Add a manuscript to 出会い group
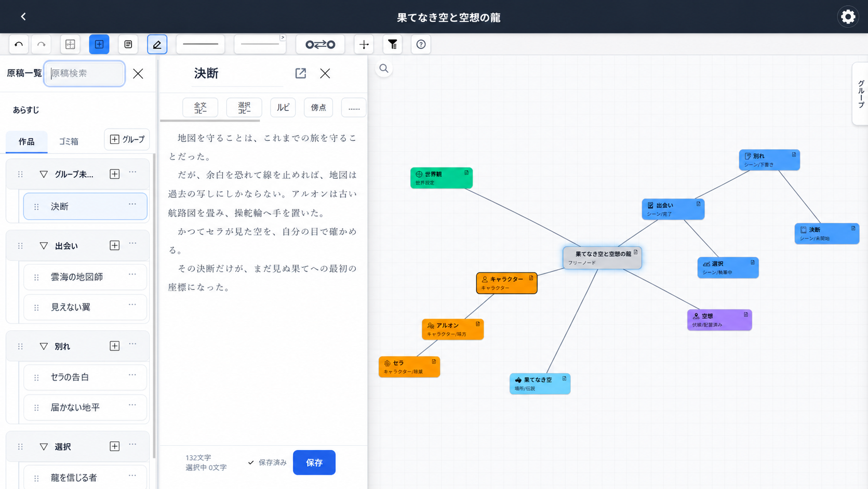The height and width of the screenshot is (489, 868). coord(115,245)
